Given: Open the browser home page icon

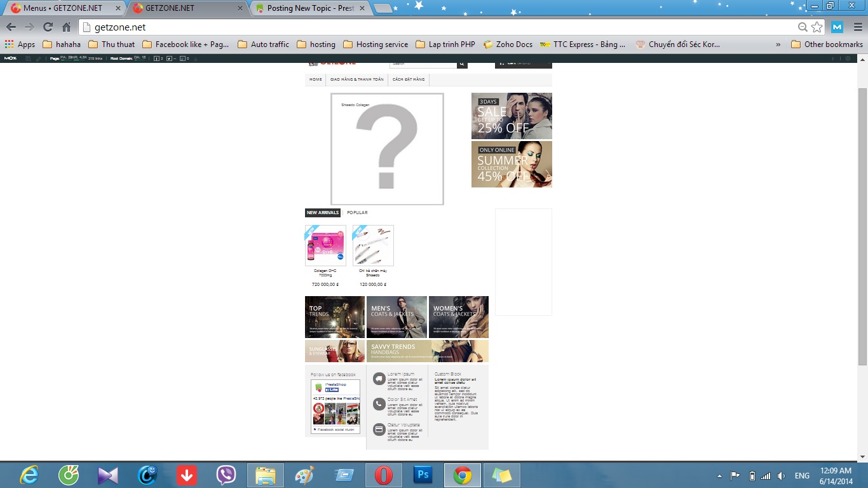Looking at the screenshot, I should [x=66, y=27].
